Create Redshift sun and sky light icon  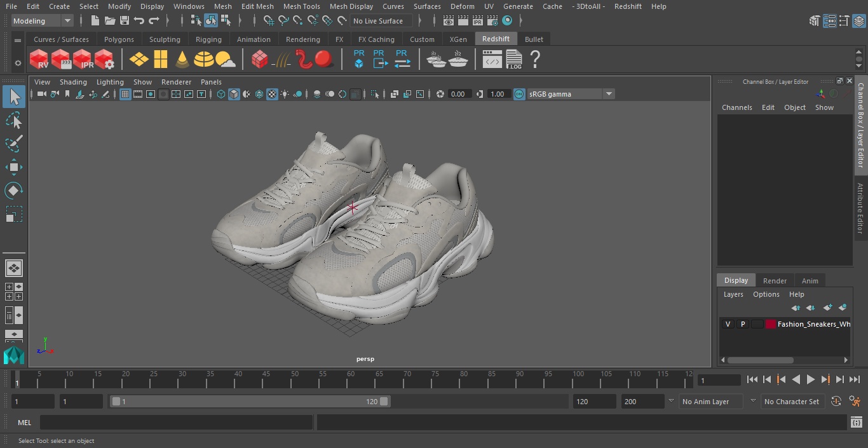point(225,60)
